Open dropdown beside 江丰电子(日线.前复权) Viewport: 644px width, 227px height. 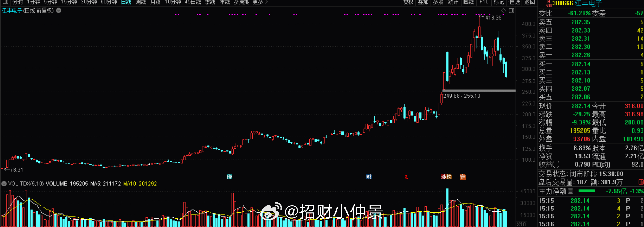pos(59,11)
